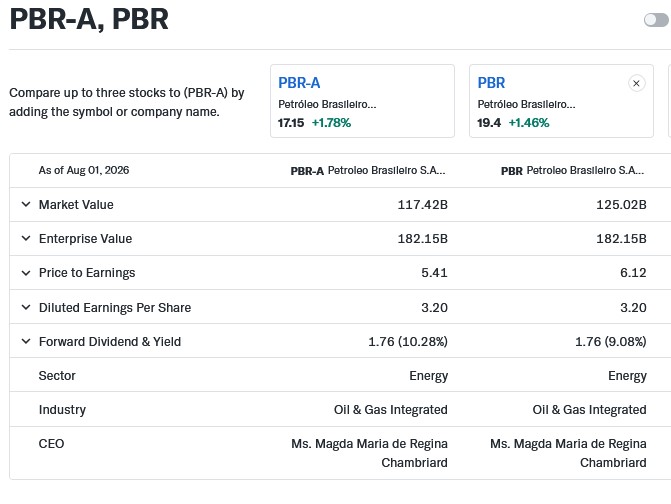Click the PBR-A CEO name cell

click(369, 453)
